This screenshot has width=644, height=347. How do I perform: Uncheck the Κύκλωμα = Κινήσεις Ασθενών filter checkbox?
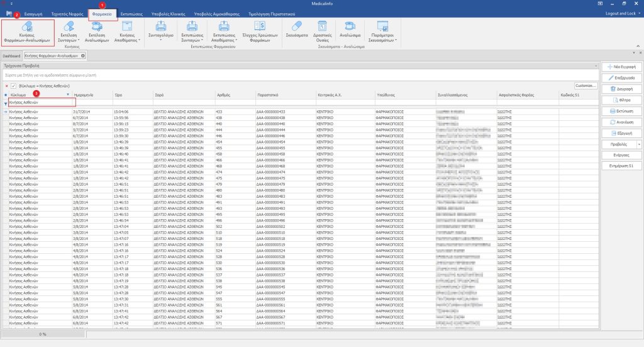(13, 85)
